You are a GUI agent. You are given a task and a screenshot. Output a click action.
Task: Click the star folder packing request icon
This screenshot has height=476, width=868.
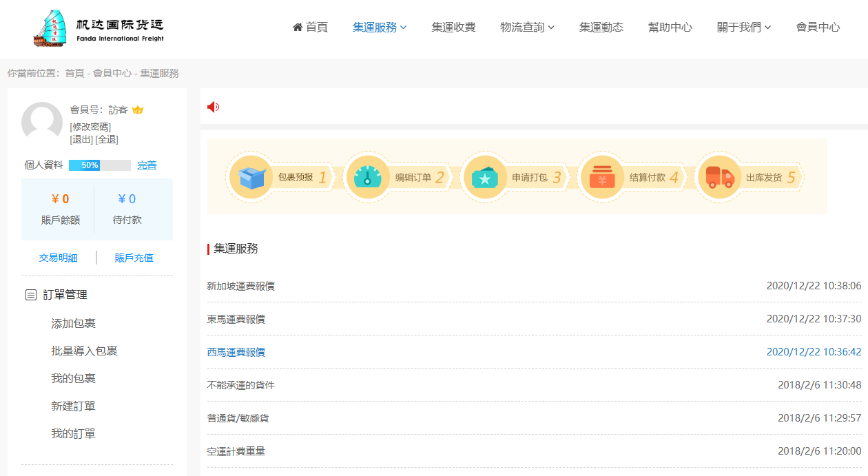pyautogui.click(x=485, y=177)
